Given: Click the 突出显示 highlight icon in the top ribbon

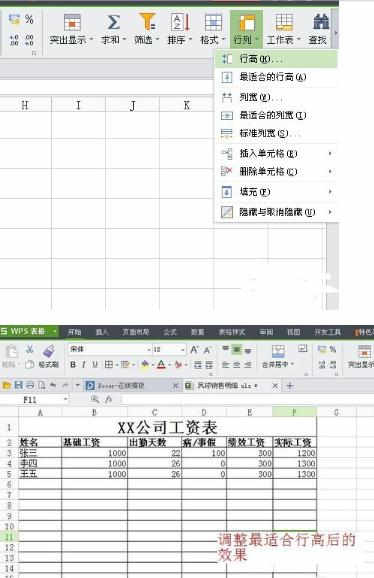Looking at the screenshot, I should coord(72,22).
